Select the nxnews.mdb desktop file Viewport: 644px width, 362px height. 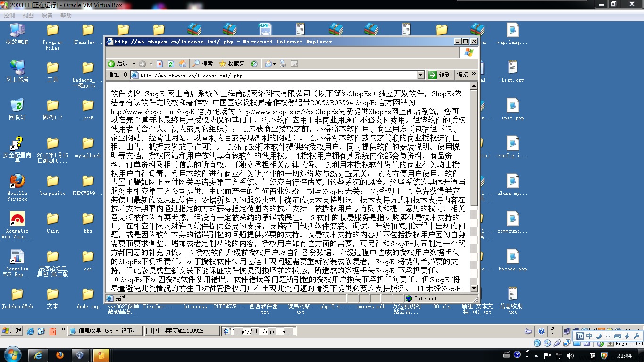tap(371, 306)
